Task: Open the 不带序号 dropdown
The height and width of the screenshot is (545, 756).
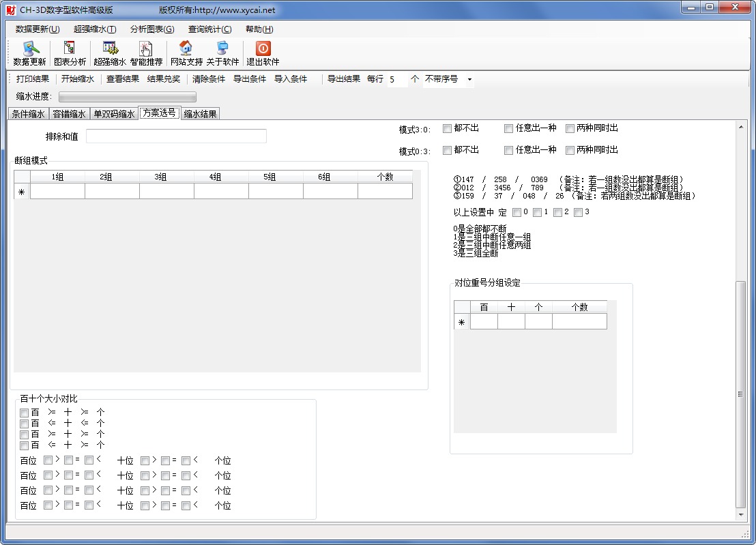Action: [x=469, y=80]
